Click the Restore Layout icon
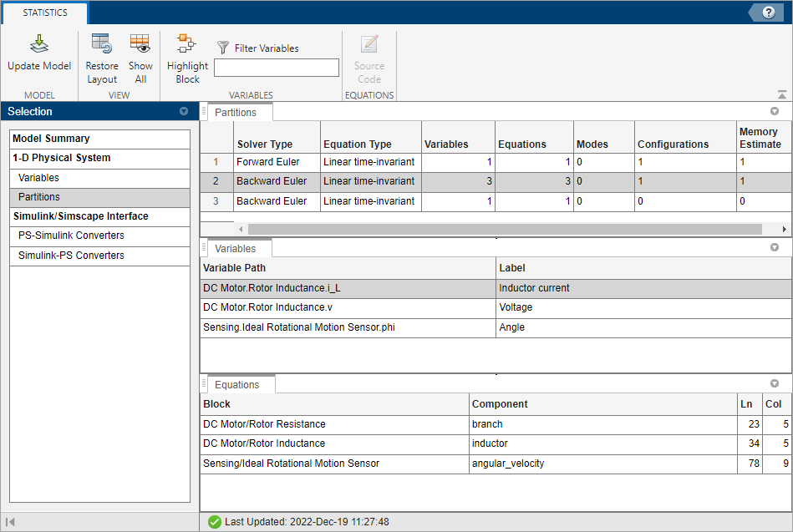 pyautogui.click(x=102, y=44)
